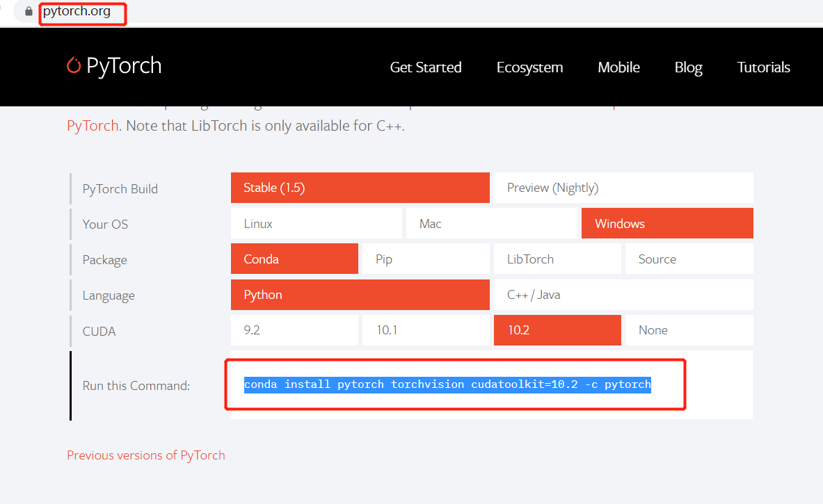Go to the Blog page

688,67
